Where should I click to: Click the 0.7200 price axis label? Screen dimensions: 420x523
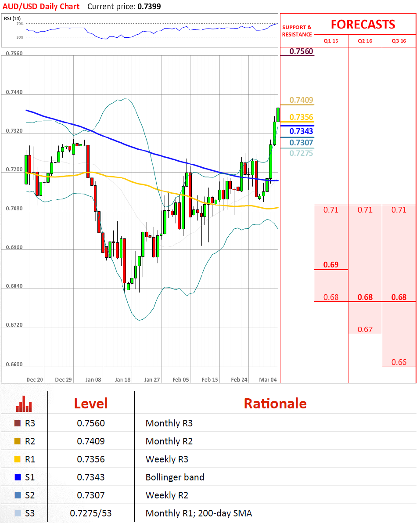14,170
